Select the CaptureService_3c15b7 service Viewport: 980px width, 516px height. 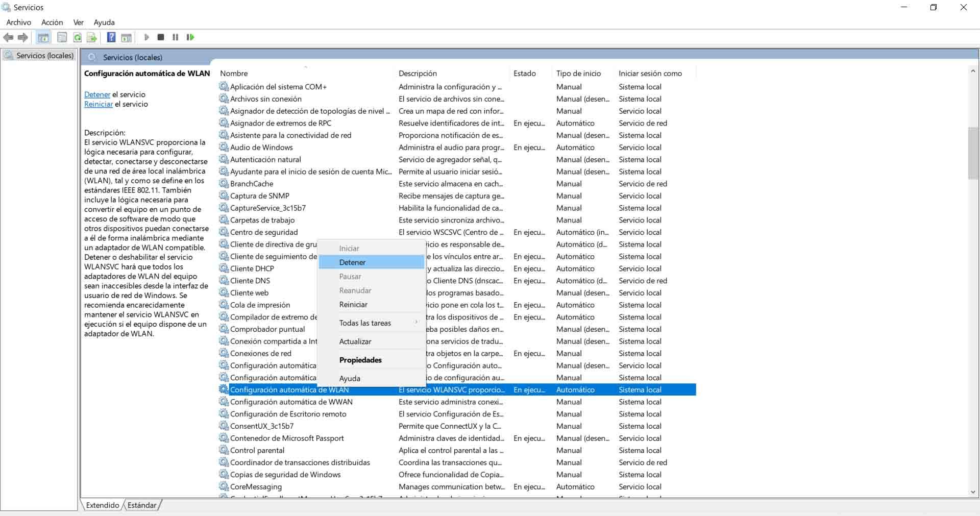(x=268, y=208)
